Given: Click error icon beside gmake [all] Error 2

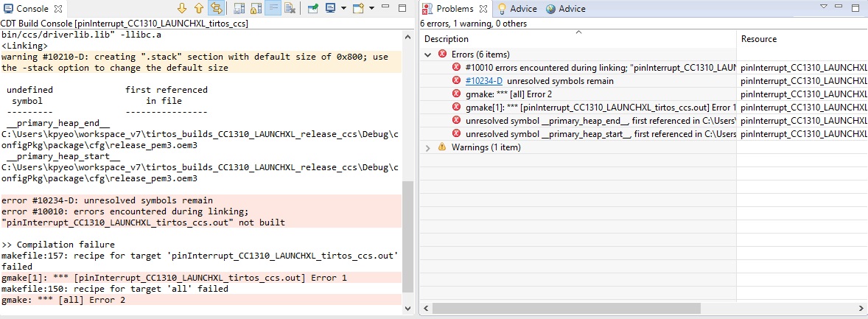Looking at the screenshot, I should pos(456,94).
